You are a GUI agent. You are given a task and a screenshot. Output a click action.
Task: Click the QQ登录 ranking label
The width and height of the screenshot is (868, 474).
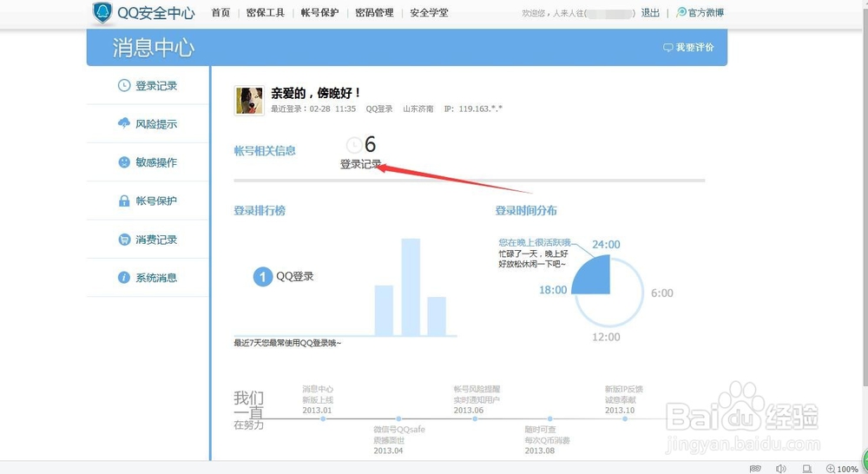click(x=294, y=276)
